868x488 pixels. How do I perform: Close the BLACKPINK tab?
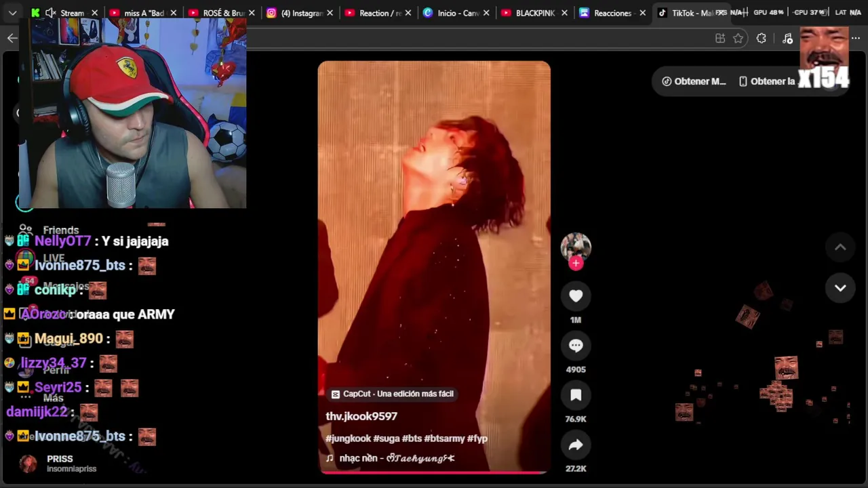[564, 13]
